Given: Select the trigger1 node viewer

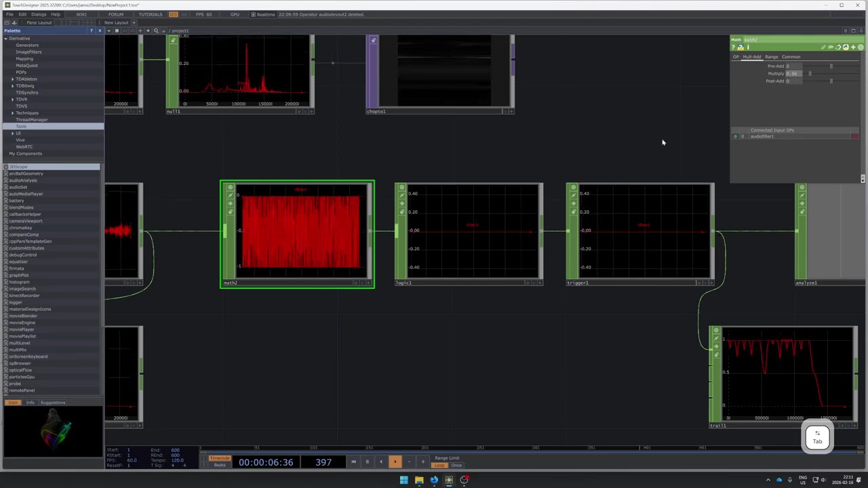Looking at the screenshot, I should click(644, 230).
